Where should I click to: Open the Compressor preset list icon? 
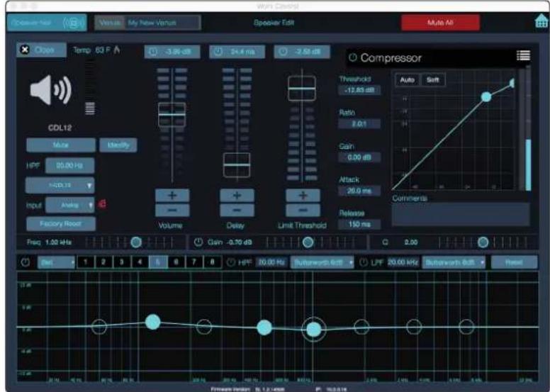click(x=523, y=55)
